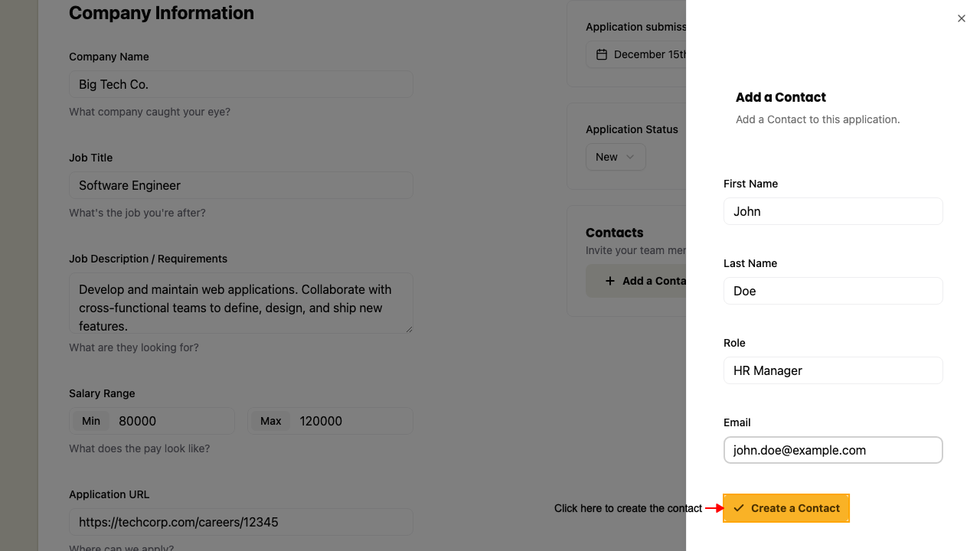Click the Application URL field with techcorp link
The width and height of the screenshot is (980, 551).
point(241,522)
